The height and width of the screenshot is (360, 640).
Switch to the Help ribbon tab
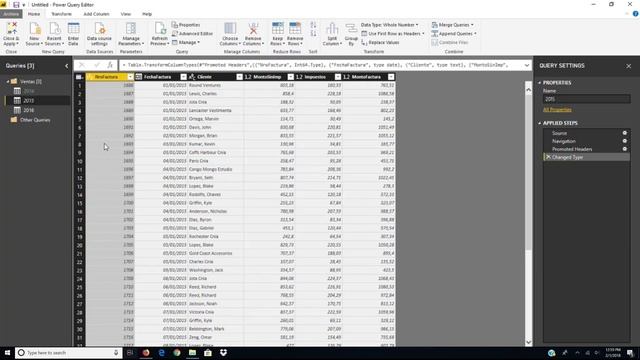pos(147,14)
